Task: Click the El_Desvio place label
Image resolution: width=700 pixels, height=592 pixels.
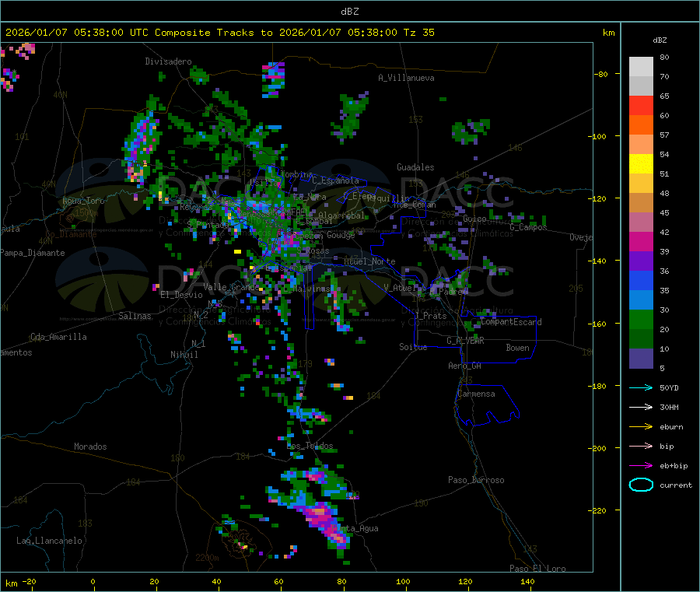Action: click(181, 295)
